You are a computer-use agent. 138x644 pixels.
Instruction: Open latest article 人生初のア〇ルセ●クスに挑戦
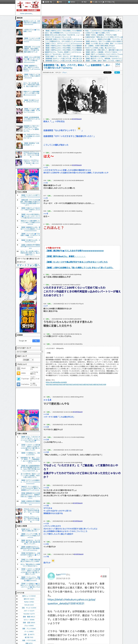pos(32,30)
